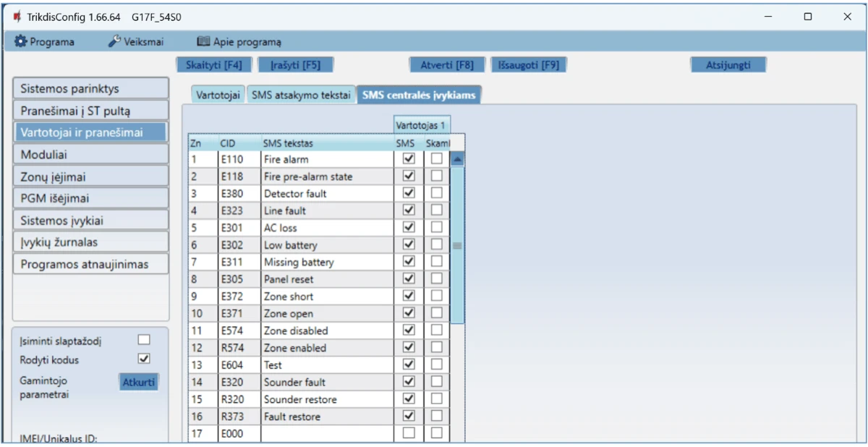Enable Įsiminti slaptažodį checkbox

pos(144,340)
